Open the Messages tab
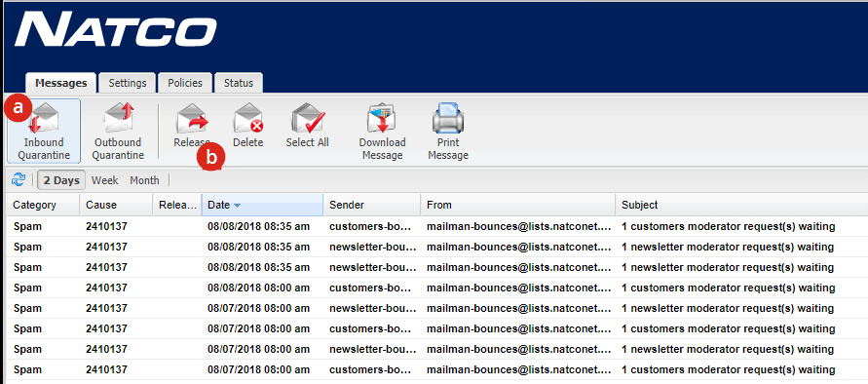This screenshot has height=384, width=868. 61,83
